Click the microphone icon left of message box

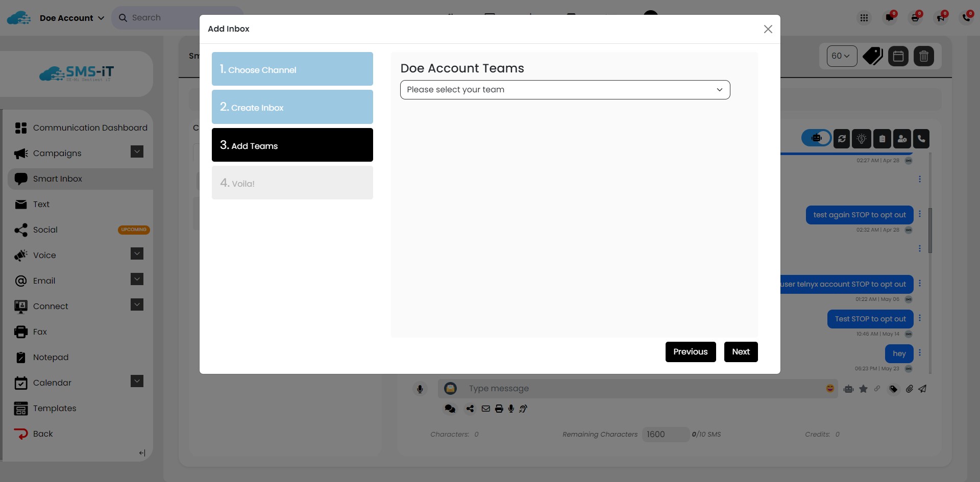[x=420, y=389]
